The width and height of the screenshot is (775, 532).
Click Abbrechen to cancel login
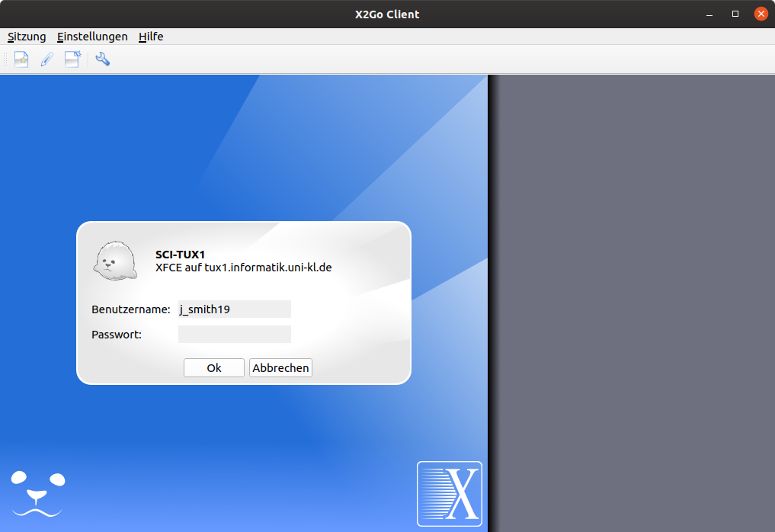pos(280,368)
